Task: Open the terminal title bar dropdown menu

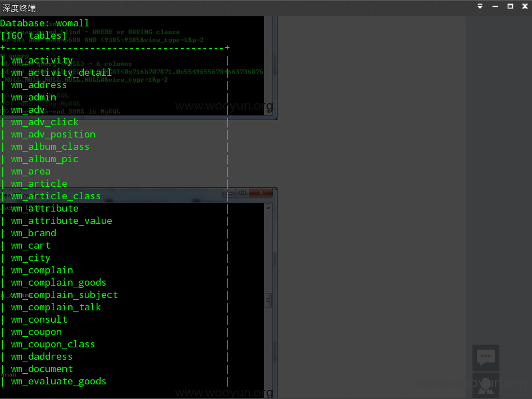Action: (x=480, y=6)
